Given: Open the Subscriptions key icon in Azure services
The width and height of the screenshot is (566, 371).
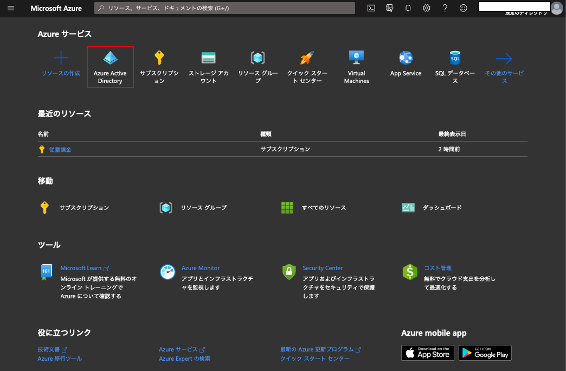Looking at the screenshot, I should (159, 58).
